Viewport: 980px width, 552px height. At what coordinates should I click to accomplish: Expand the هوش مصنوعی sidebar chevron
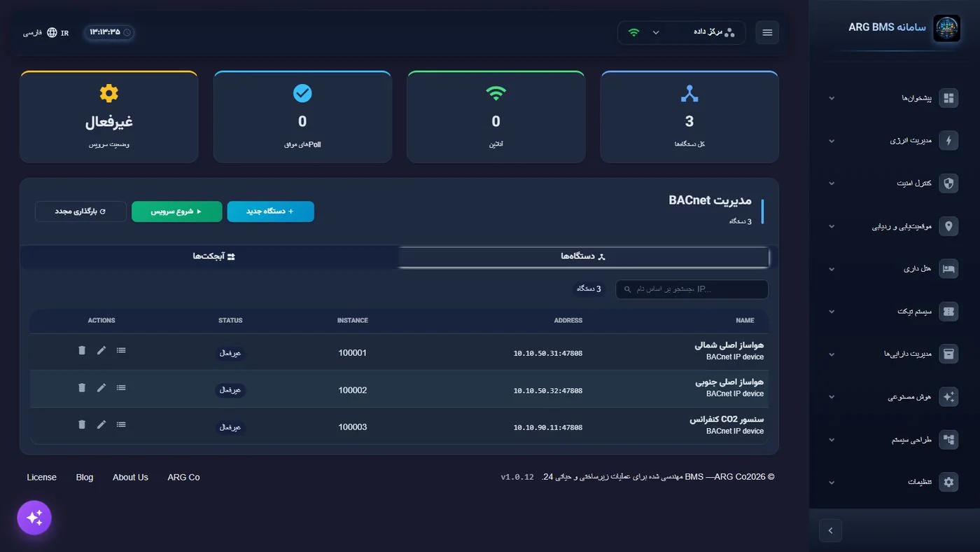832,397
